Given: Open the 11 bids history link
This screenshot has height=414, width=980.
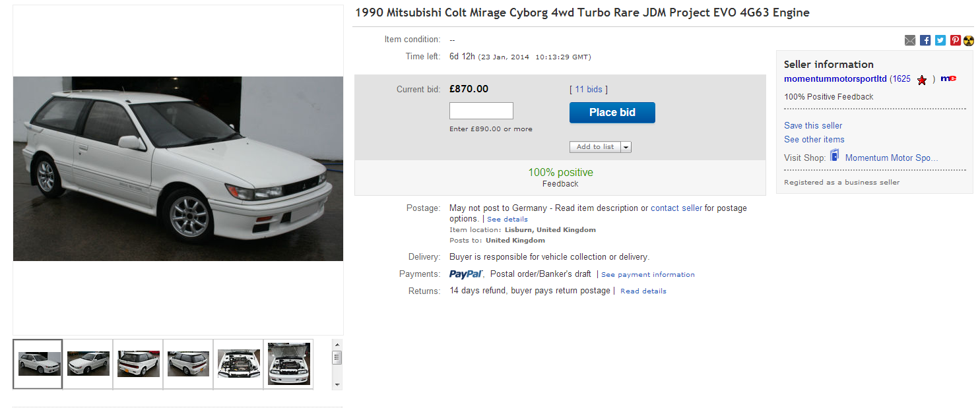Looking at the screenshot, I should (x=589, y=90).
